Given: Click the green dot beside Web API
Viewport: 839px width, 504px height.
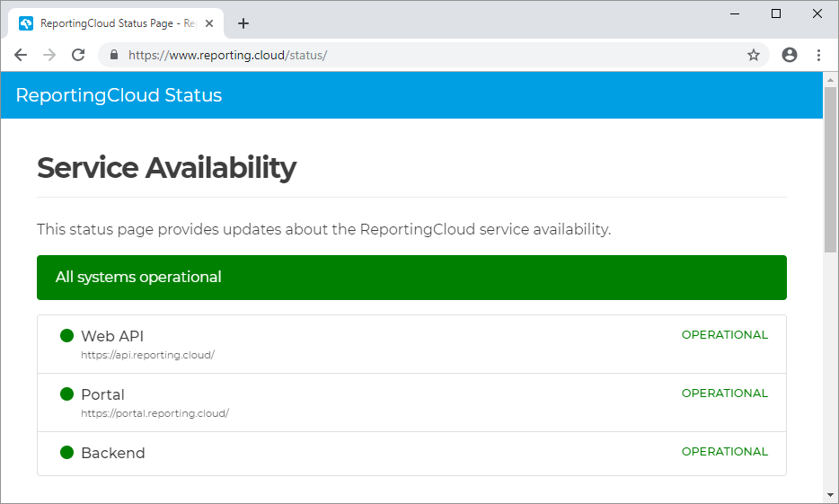Looking at the screenshot, I should coord(66,335).
